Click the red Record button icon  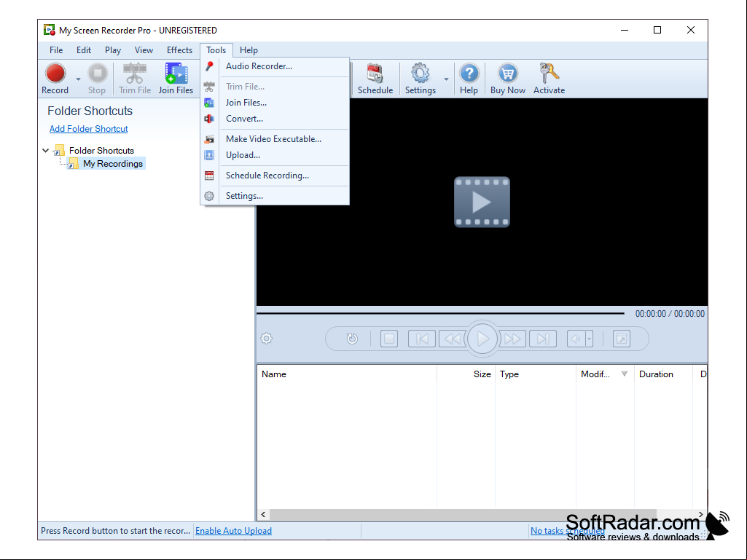(55, 74)
